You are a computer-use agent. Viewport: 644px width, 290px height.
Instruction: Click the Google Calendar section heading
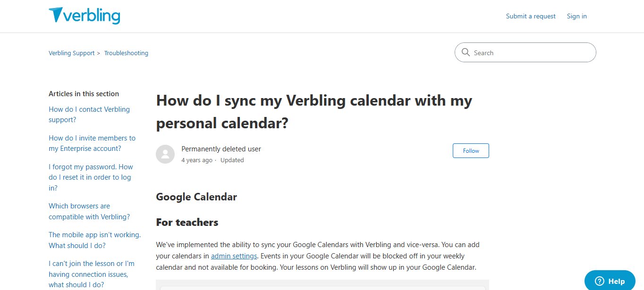[196, 197]
